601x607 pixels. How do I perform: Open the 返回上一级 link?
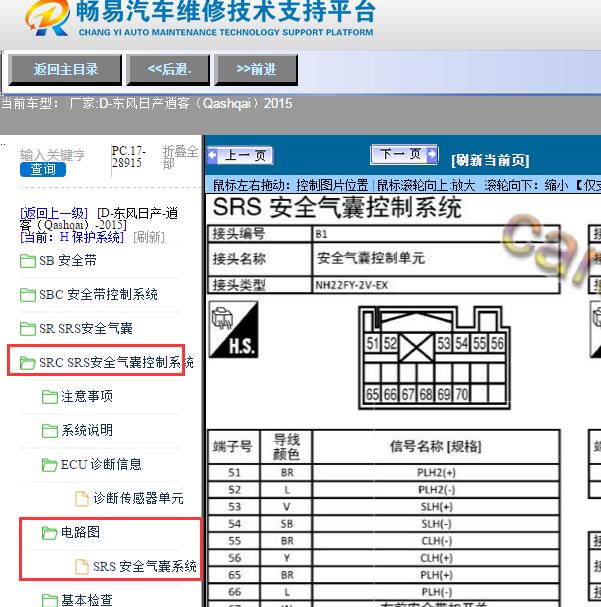click(54, 213)
